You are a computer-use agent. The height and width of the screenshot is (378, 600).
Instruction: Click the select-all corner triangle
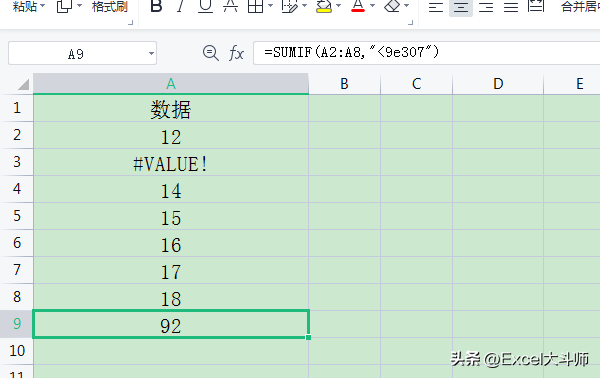tap(23, 84)
